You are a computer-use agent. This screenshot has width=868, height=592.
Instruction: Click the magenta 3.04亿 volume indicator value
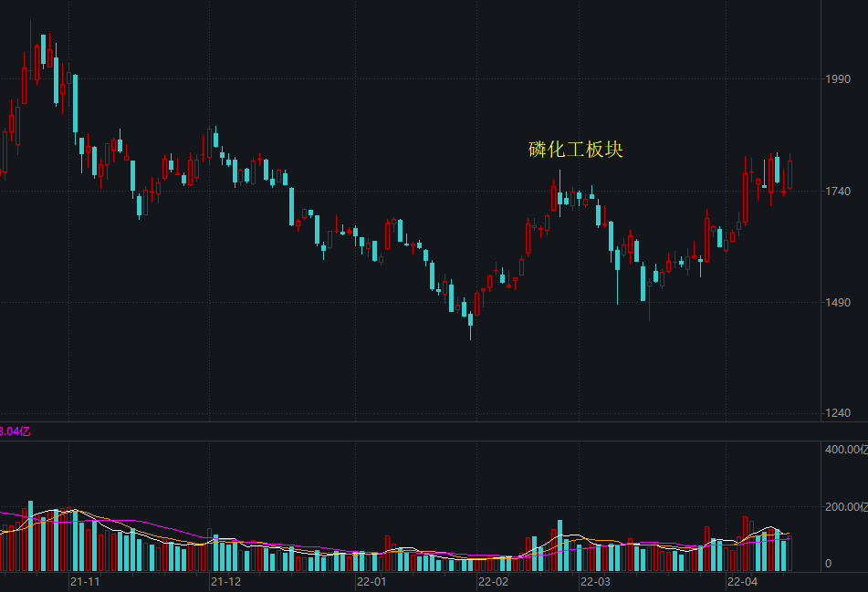[15, 431]
